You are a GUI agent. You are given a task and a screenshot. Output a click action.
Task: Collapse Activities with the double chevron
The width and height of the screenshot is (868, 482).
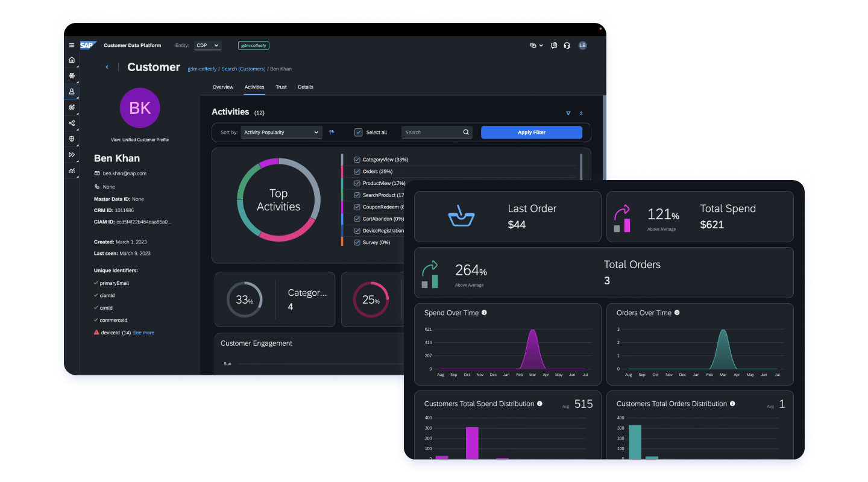(x=581, y=113)
